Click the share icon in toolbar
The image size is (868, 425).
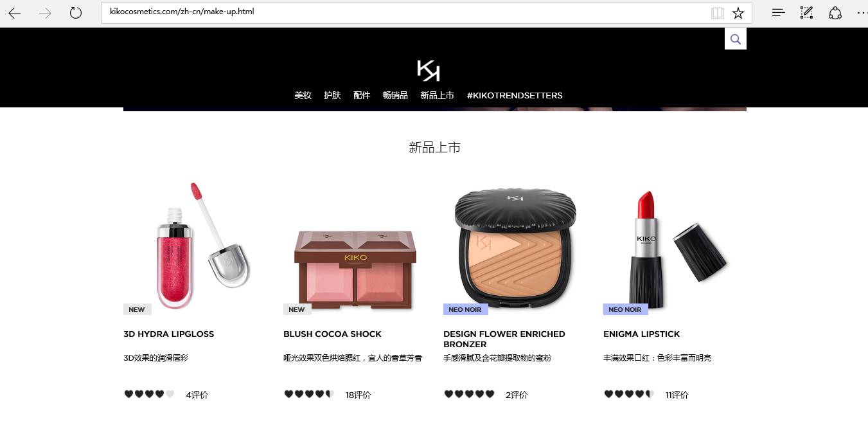[835, 13]
